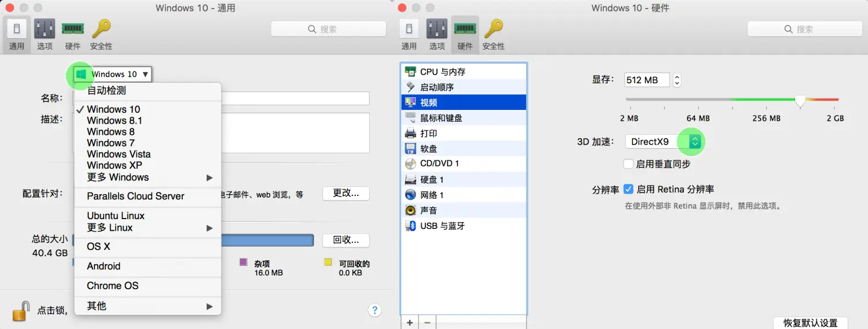The height and width of the screenshot is (329, 868).
Task: Toggle 启用 Retina 分辨率 checkbox
Action: pyautogui.click(x=628, y=189)
